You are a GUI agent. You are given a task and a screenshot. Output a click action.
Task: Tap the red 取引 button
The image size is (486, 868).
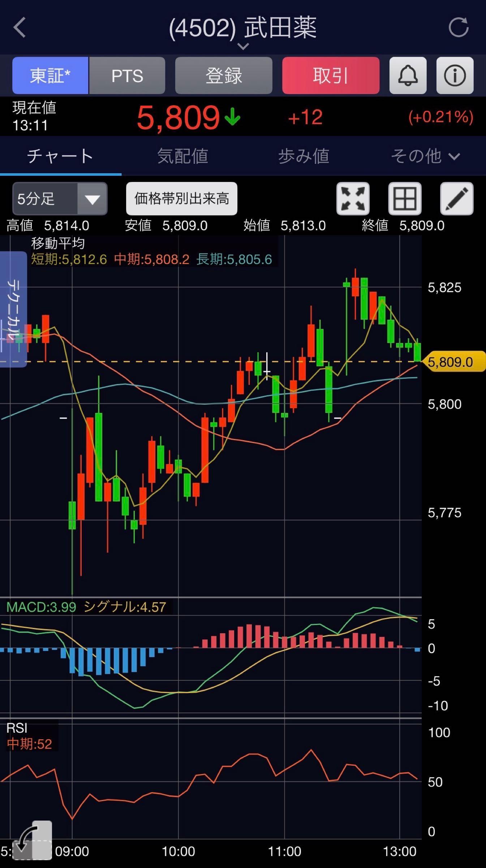[x=331, y=76]
